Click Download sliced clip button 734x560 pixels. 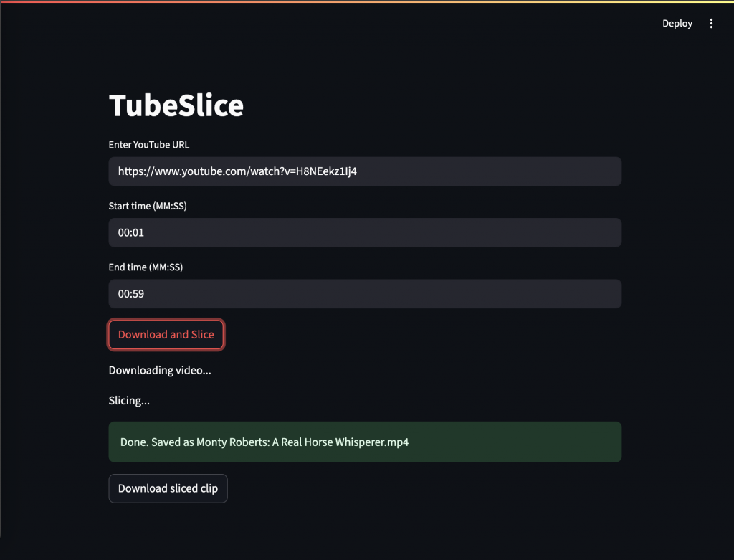pyautogui.click(x=168, y=488)
